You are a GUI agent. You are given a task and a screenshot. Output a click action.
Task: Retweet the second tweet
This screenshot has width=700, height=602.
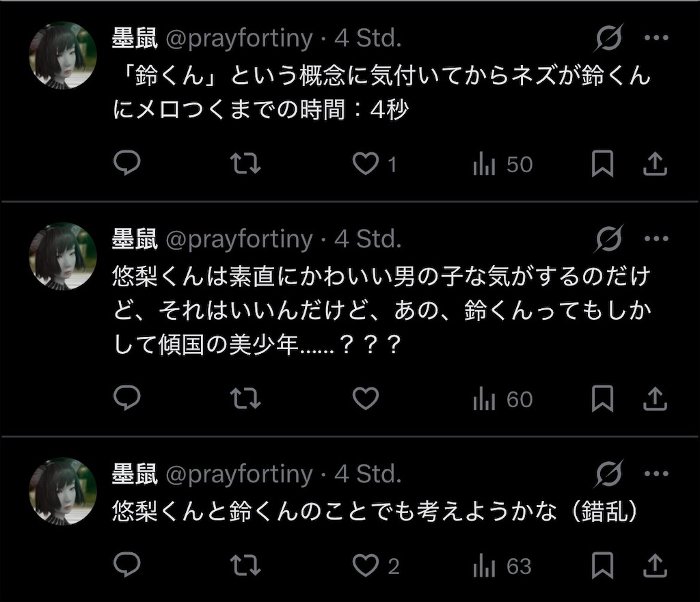click(x=245, y=398)
